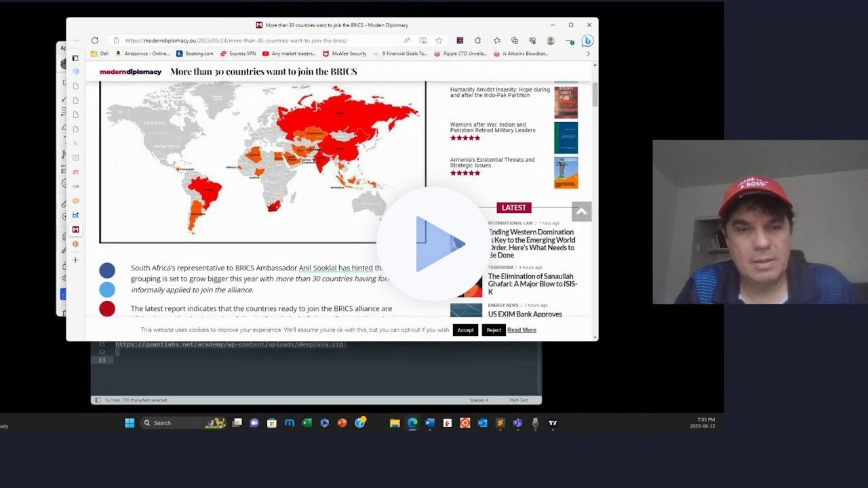
Task: Open the Booking.com bookmark
Action: coord(195,54)
